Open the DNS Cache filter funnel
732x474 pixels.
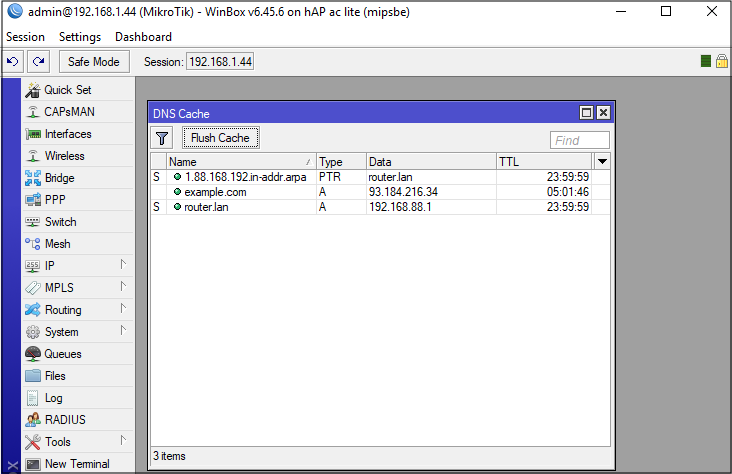(x=162, y=138)
